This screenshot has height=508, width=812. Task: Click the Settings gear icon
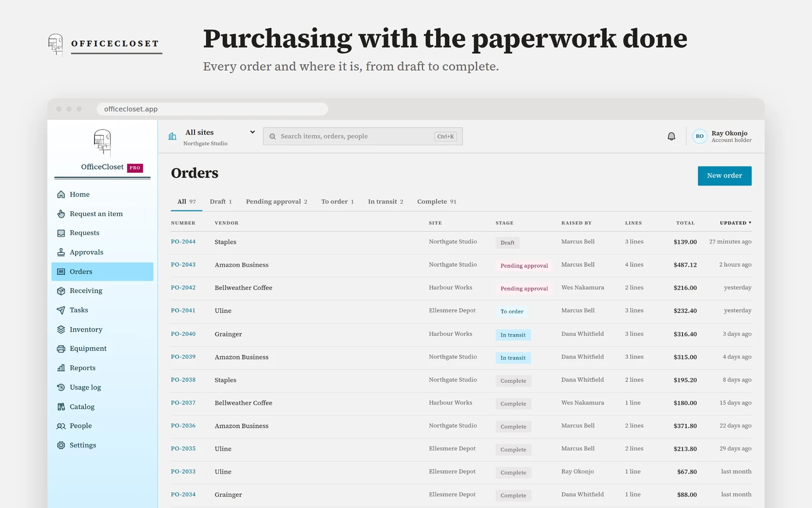(x=61, y=446)
